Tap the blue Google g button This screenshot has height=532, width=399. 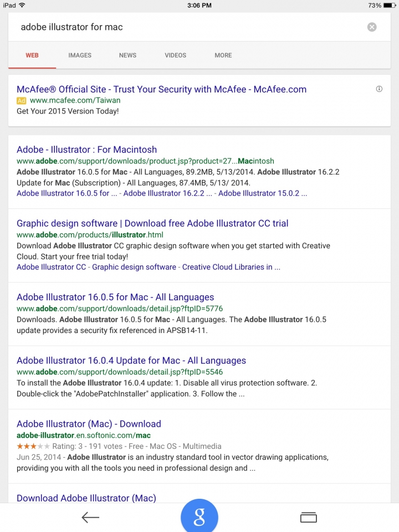point(199,516)
